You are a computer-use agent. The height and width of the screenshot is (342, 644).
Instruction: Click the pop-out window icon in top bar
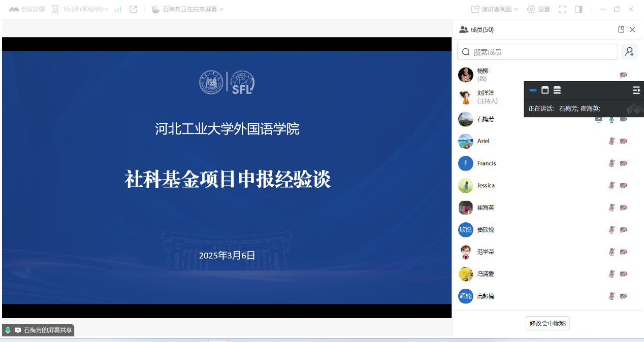(133, 9)
